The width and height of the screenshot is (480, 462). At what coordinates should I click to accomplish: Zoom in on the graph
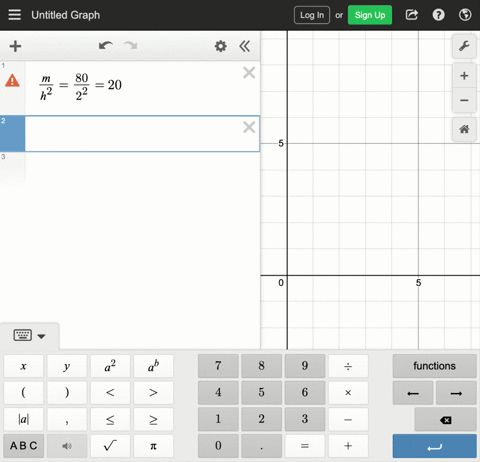pos(464,76)
